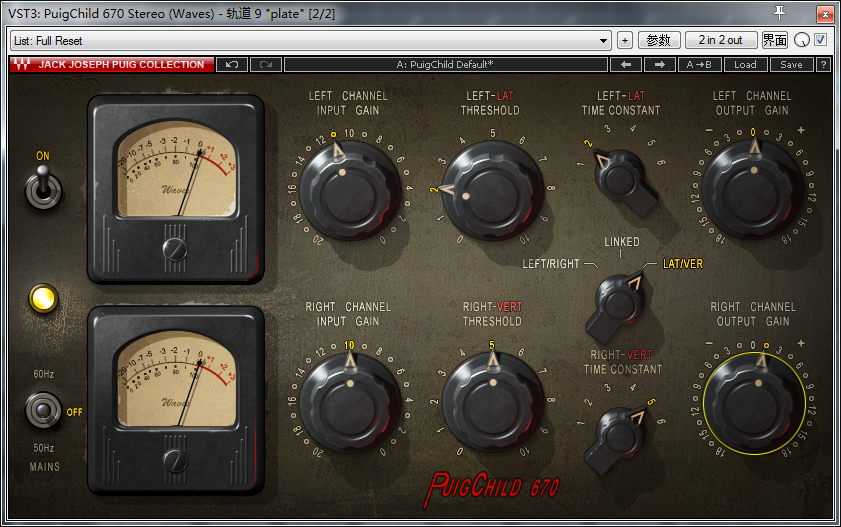
Task: Click the Right Channel Input Gain knob
Action: click(350, 403)
